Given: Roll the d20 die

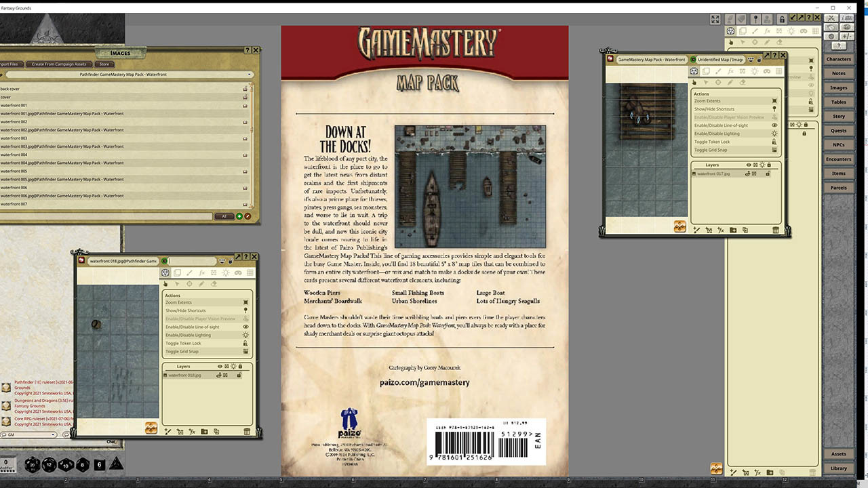Looking at the screenshot, I should (x=32, y=464).
